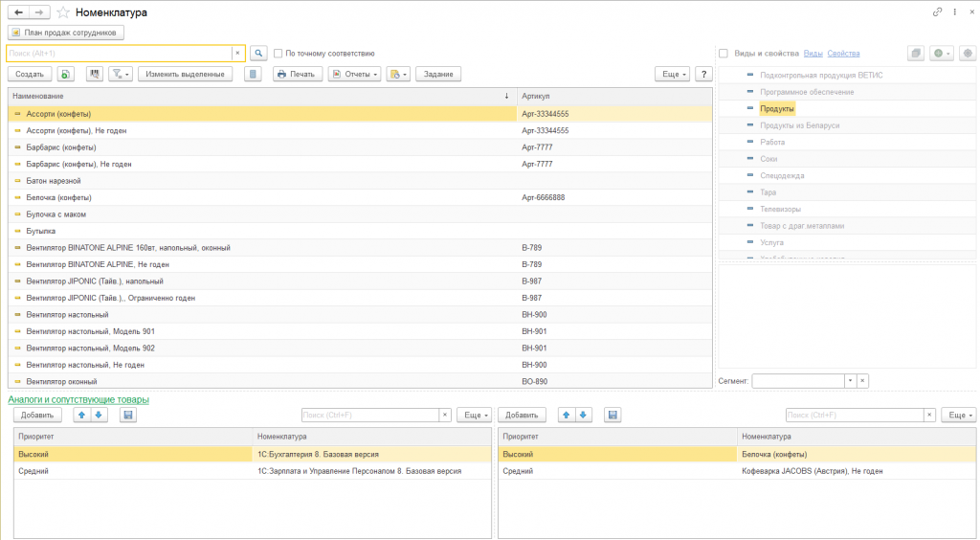The image size is (980, 540).
Task: Enable По точному соответствию checkbox
Action: pyautogui.click(x=278, y=54)
